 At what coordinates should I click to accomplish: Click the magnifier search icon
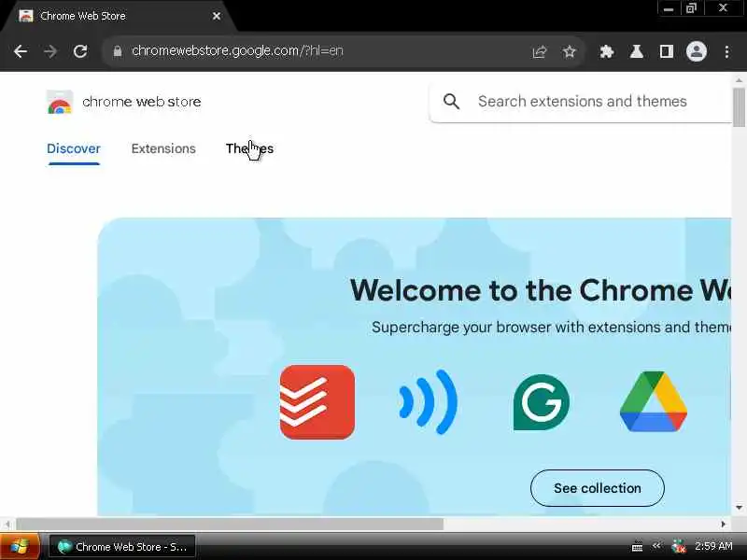(x=451, y=101)
